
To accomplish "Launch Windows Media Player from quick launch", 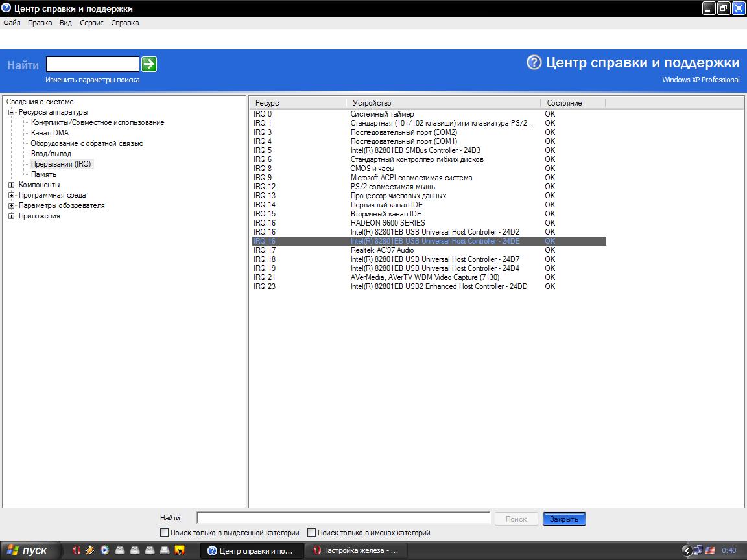I will (105, 550).
